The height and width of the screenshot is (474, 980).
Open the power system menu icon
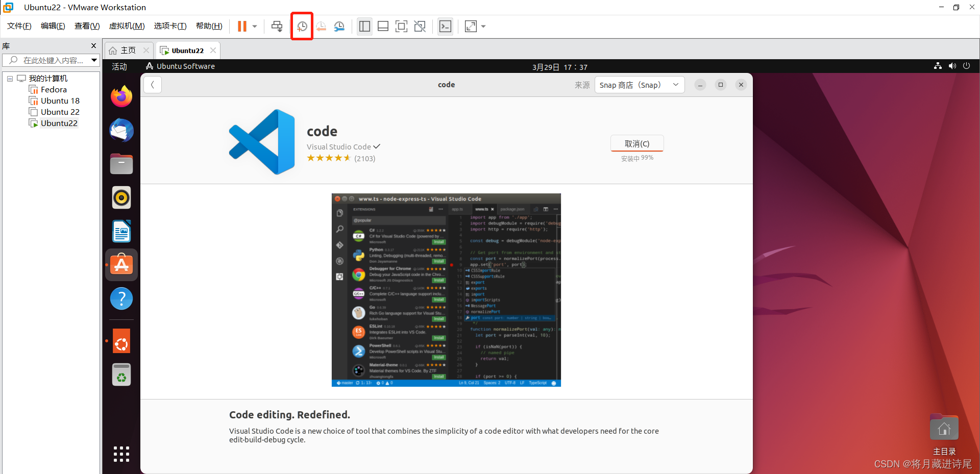pyautogui.click(x=966, y=66)
